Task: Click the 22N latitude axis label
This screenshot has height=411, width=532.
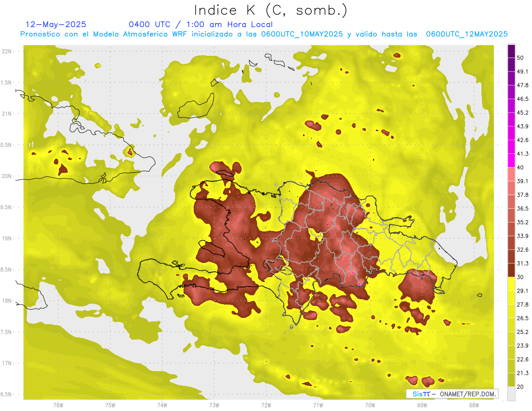Action: [8, 51]
